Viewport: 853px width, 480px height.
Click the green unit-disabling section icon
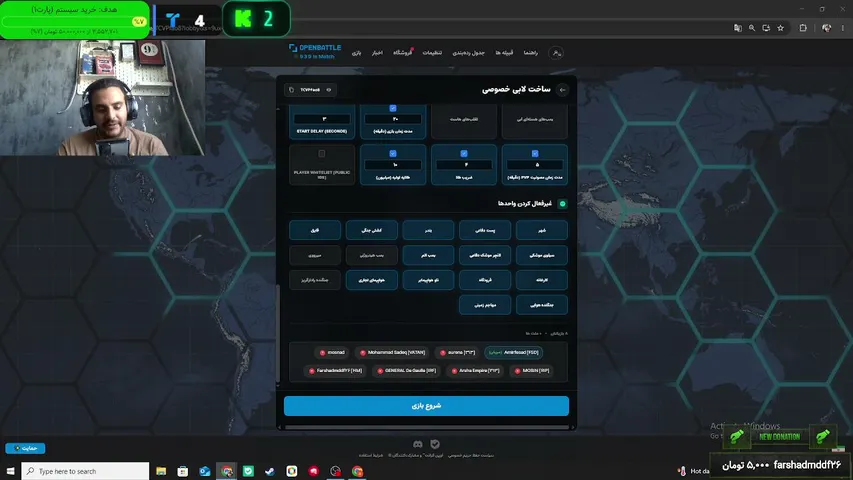click(x=563, y=204)
